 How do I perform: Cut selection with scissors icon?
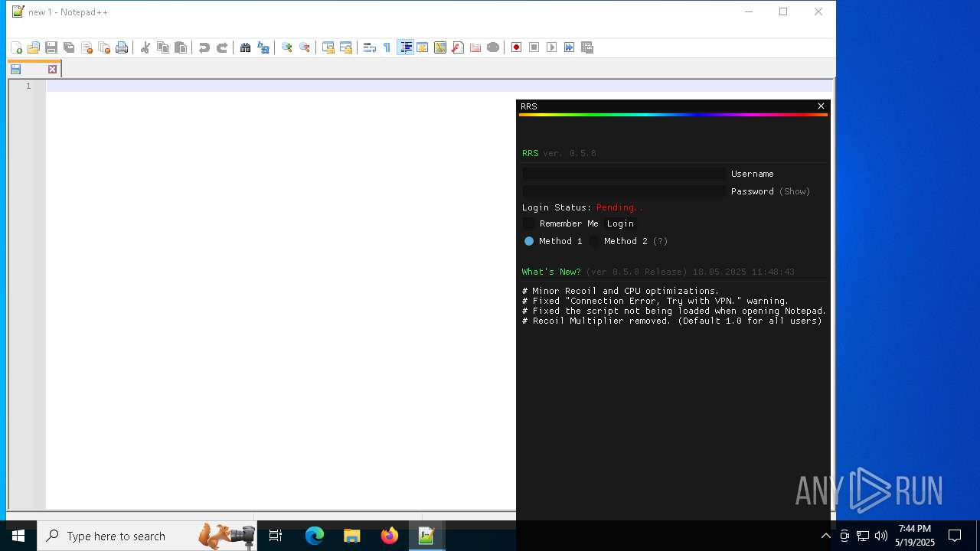pos(145,47)
